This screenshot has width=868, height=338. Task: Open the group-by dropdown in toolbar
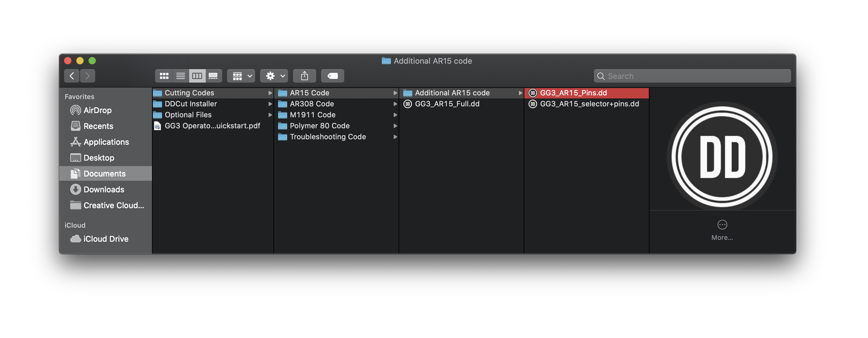(x=241, y=76)
